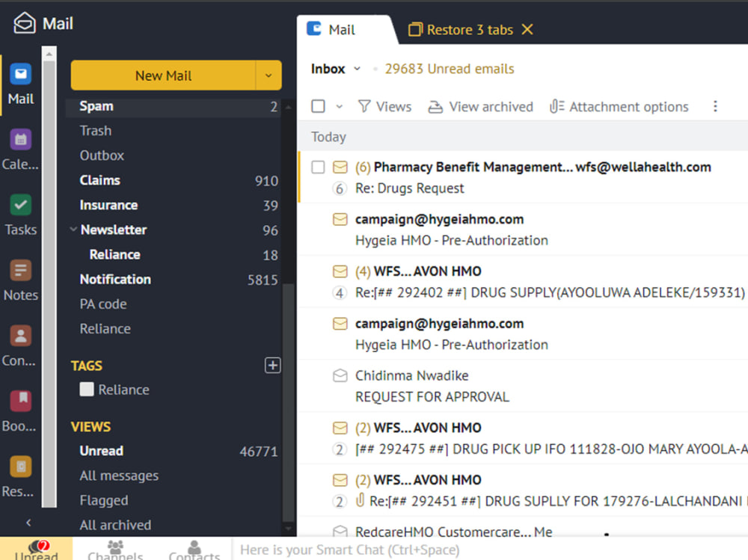Open the select-all checkbox dropdown arrow
The height and width of the screenshot is (560, 748).
coord(339,106)
